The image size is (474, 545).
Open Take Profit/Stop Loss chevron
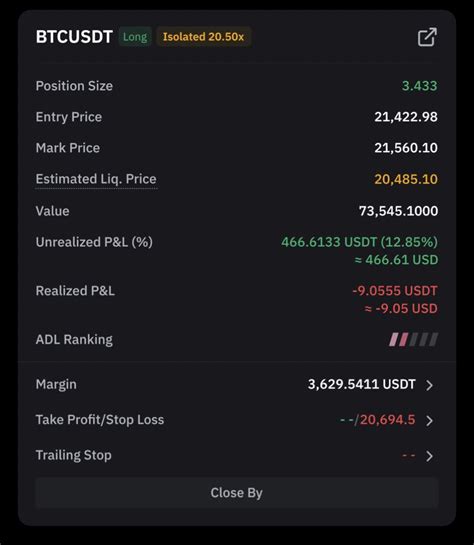pos(430,420)
